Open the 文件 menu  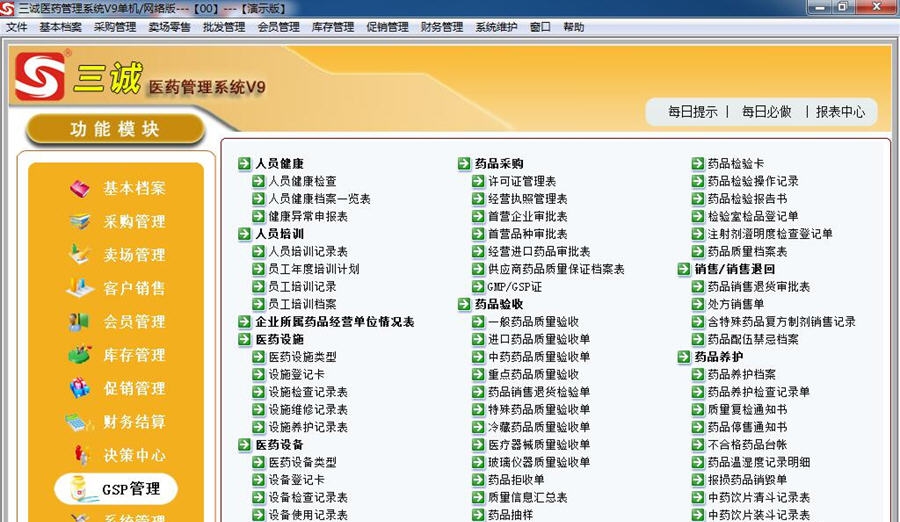click(x=17, y=27)
